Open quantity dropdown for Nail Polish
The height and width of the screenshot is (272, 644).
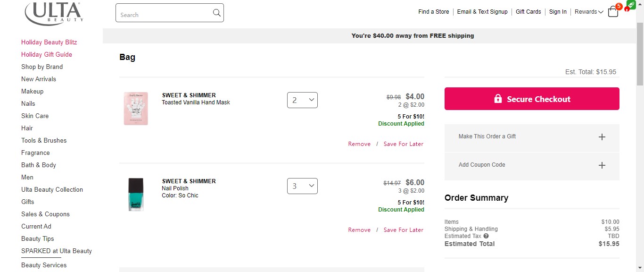click(302, 186)
